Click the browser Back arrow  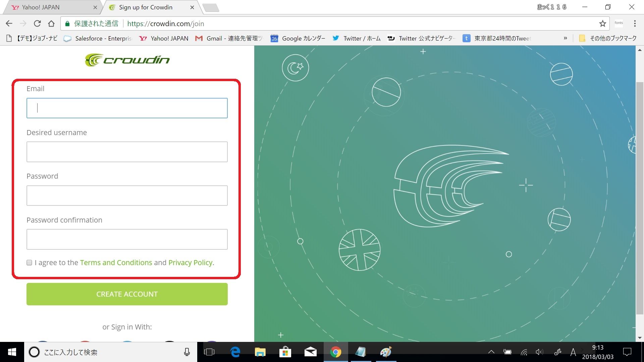click(x=9, y=23)
